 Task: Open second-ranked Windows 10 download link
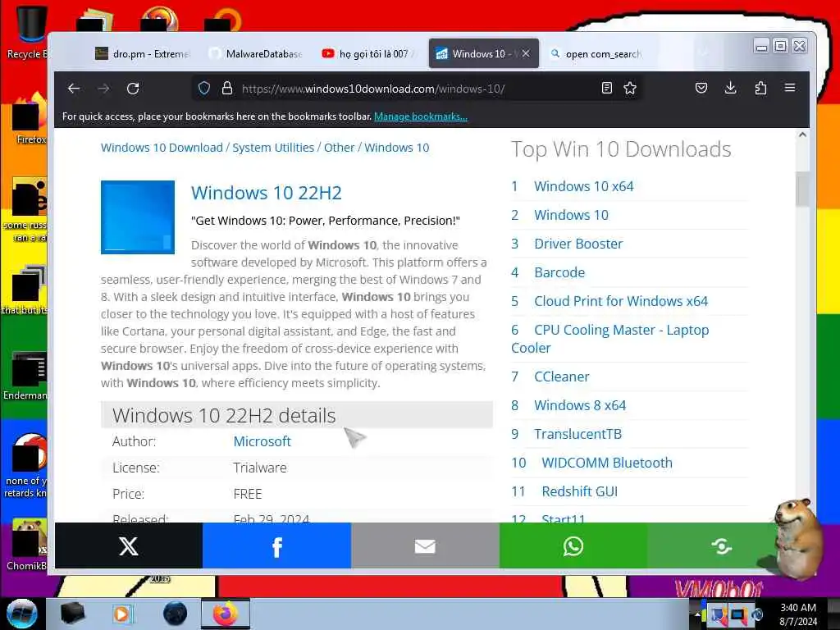(x=571, y=215)
